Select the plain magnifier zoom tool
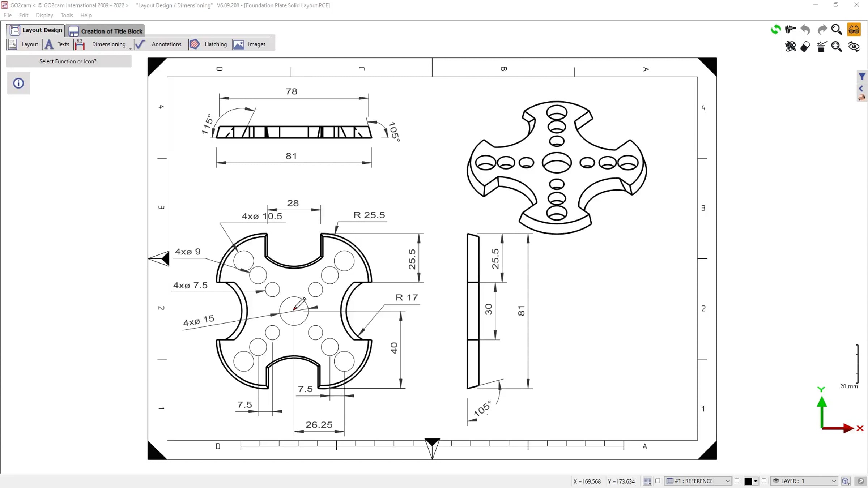Image resolution: width=868 pixels, height=488 pixels. point(837,29)
